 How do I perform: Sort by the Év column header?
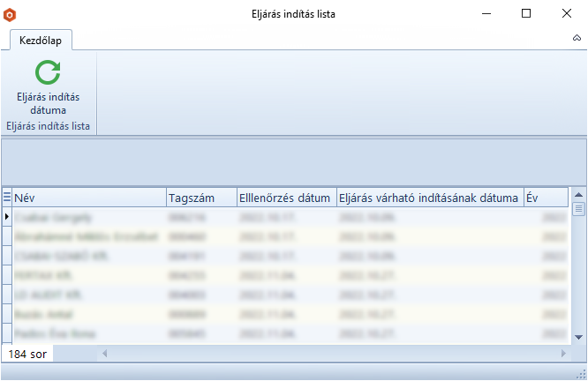545,198
